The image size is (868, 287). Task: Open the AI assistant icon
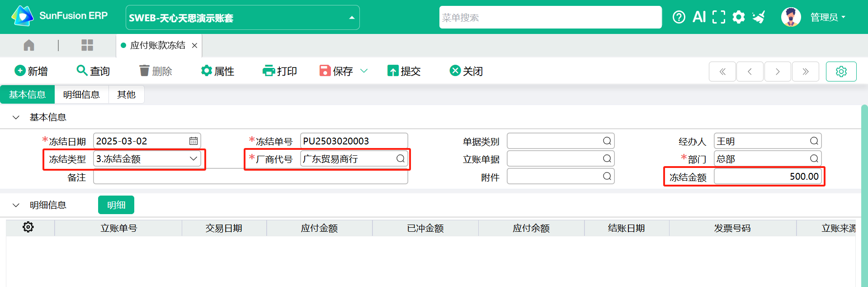(x=699, y=17)
